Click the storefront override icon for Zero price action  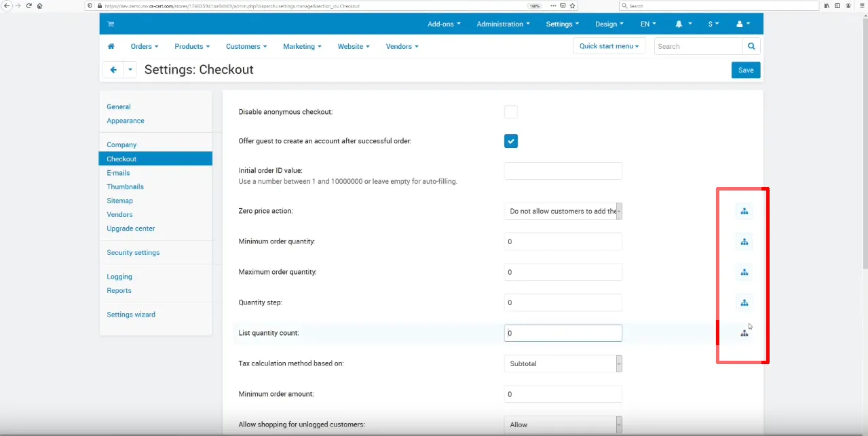(744, 211)
